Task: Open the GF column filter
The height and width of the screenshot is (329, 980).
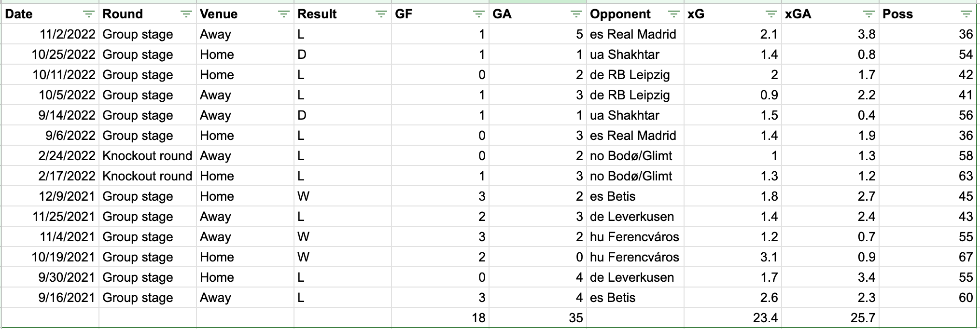Action: pyautogui.click(x=479, y=14)
